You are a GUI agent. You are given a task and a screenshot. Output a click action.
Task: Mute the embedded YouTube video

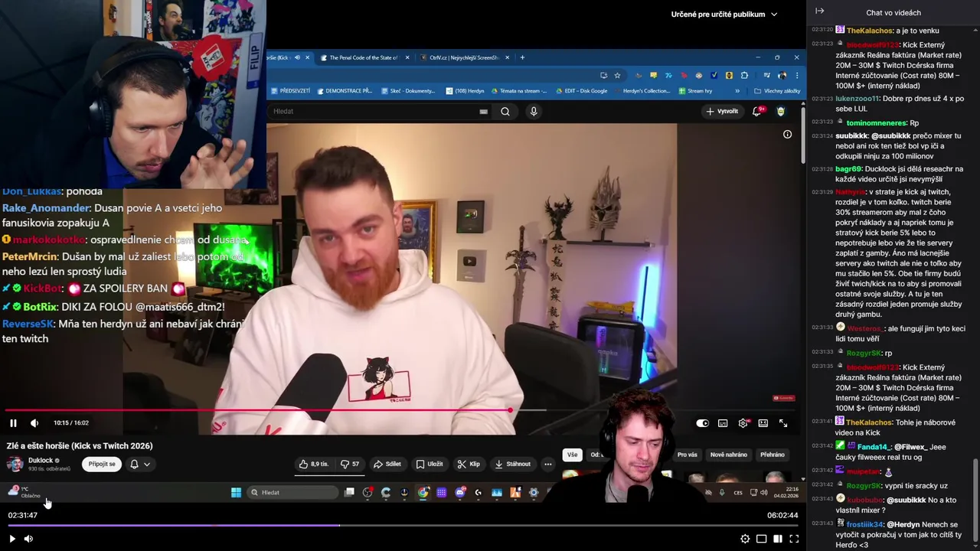click(x=34, y=423)
